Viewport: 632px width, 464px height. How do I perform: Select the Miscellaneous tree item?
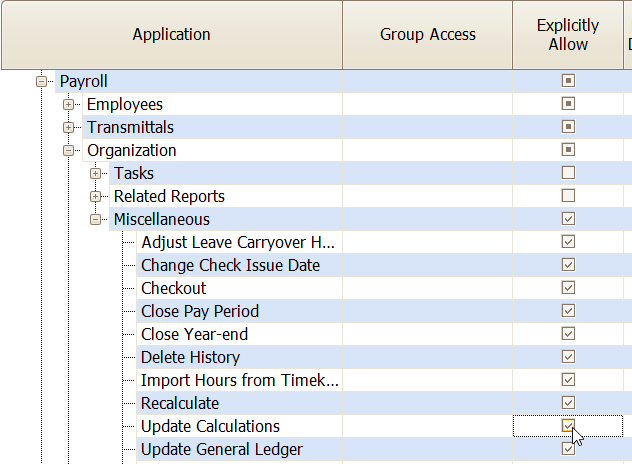(162, 219)
